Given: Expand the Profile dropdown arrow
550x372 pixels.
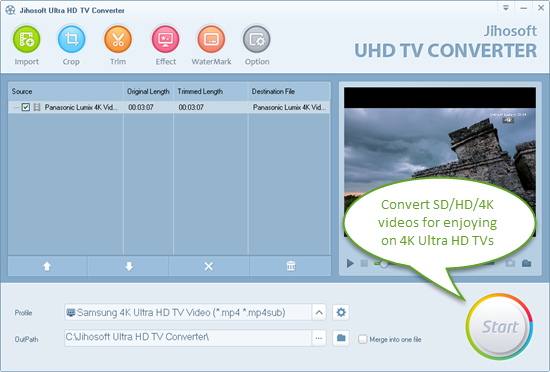Looking at the screenshot, I should (319, 312).
